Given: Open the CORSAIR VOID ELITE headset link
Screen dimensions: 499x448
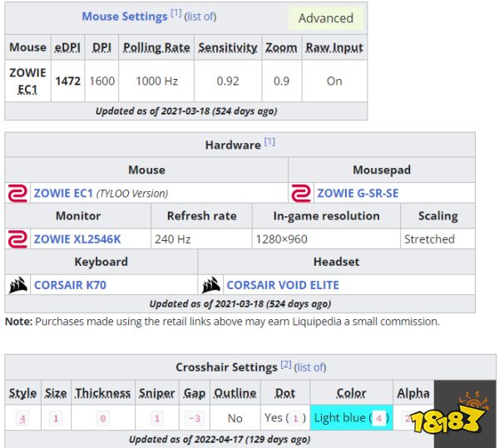Looking at the screenshot, I should (x=283, y=285).
